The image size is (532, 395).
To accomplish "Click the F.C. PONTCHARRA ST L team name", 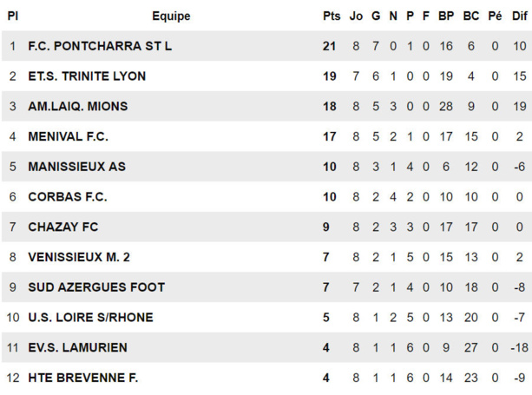I will [100, 46].
